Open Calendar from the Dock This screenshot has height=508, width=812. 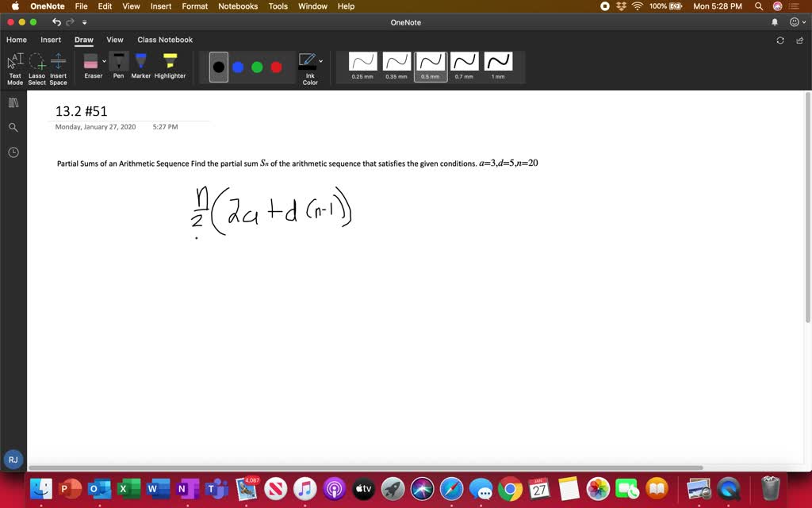click(x=538, y=489)
